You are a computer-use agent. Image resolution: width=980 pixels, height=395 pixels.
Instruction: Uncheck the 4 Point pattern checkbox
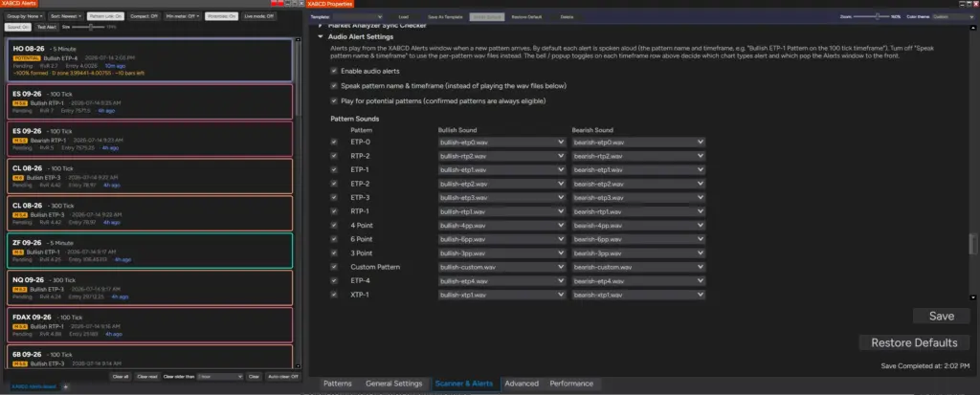pyautogui.click(x=334, y=225)
